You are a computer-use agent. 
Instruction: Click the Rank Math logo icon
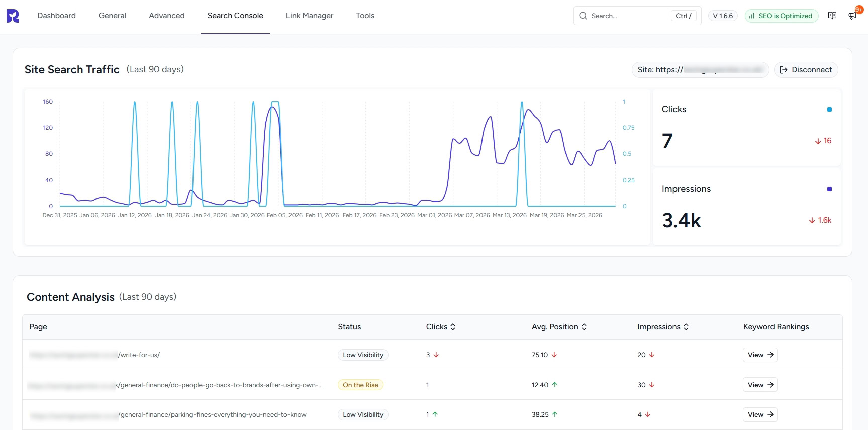[13, 16]
